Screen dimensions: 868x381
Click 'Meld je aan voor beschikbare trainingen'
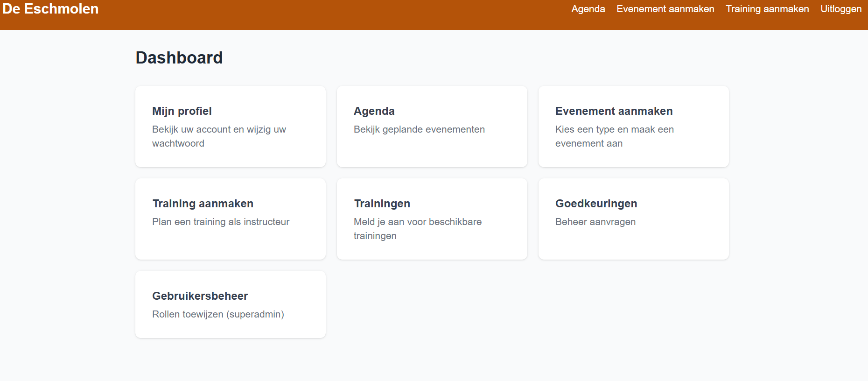coord(418,229)
